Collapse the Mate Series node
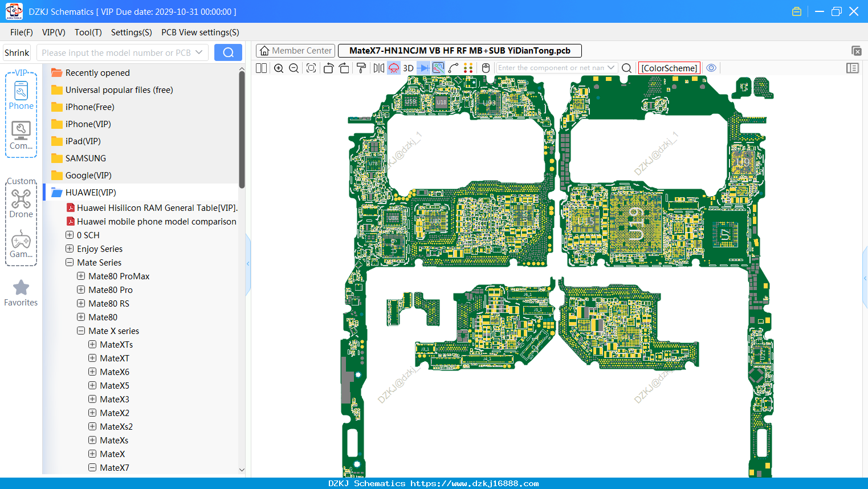Viewport: 868px width, 489px height. [70, 262]
